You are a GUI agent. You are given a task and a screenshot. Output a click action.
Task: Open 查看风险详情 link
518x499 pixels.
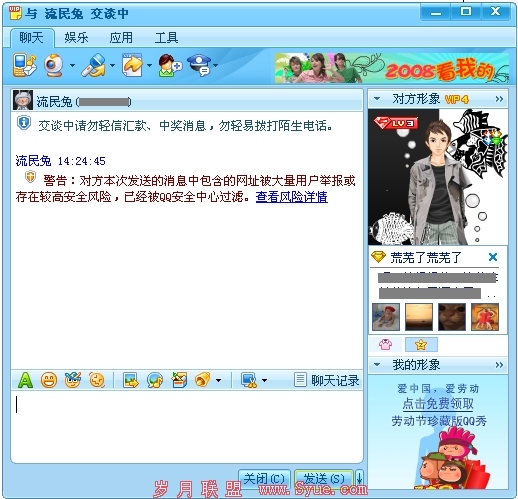(292, 197)
